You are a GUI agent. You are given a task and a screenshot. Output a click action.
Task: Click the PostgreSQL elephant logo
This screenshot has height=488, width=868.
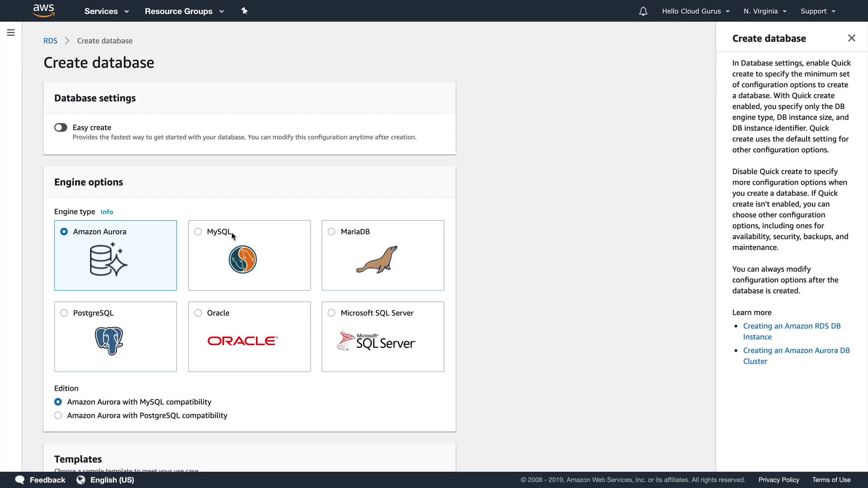click(109, 341)
